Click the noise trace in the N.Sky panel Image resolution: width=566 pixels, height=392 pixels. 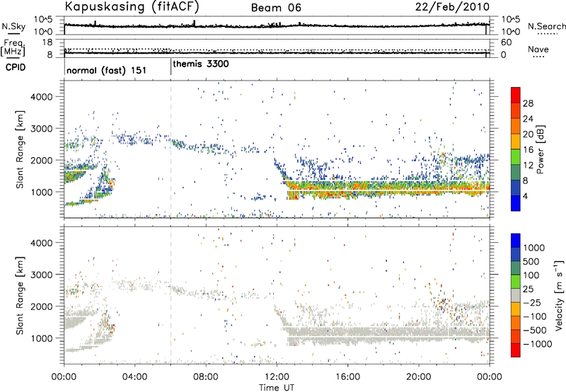(277, 25)
